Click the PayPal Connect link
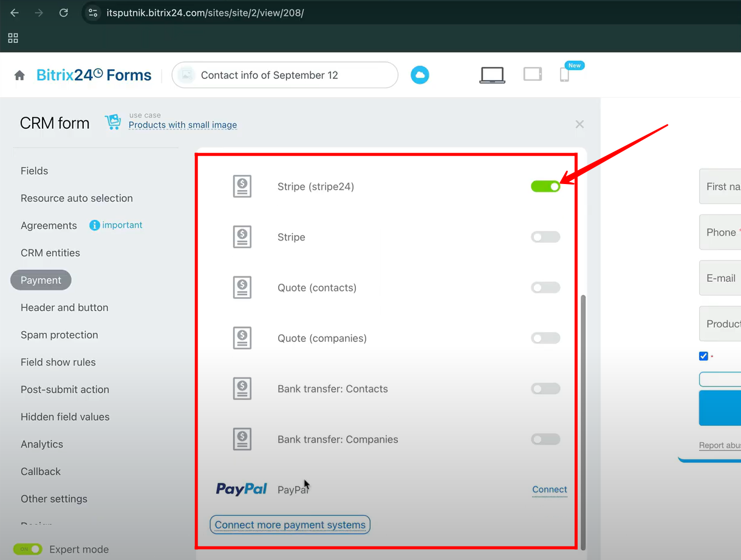The height and width of the screenshot is (560, 741). [x=549, y=490]
